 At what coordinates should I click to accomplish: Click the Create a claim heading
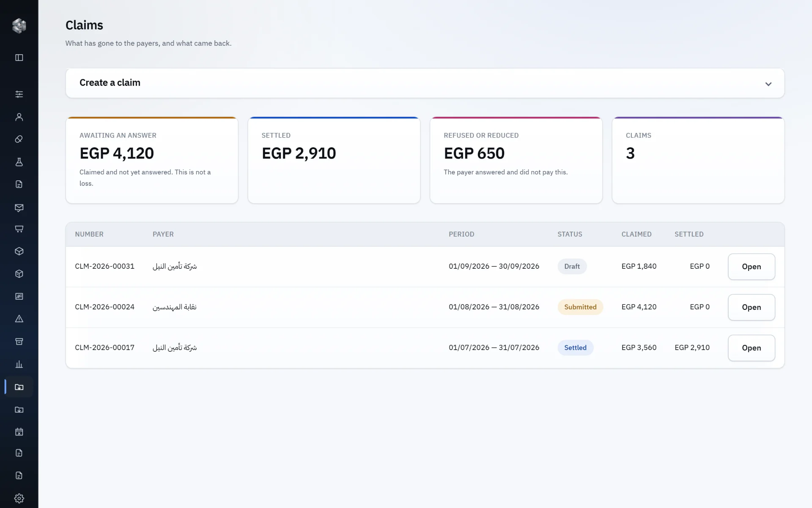[x=110, y=83]
